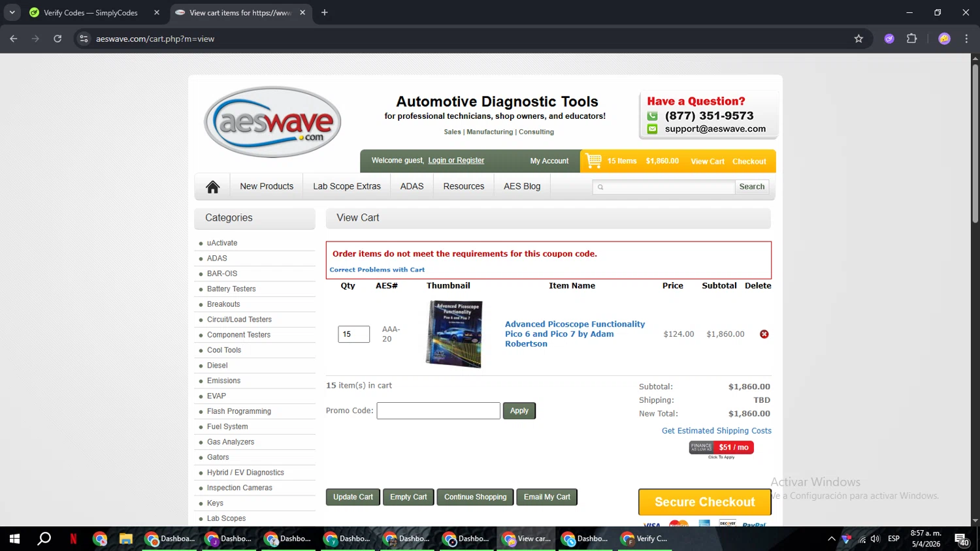Click the Empty Cart button
Image resolution: width=980 pixels, height=551 pixels.
coord(408,497)
